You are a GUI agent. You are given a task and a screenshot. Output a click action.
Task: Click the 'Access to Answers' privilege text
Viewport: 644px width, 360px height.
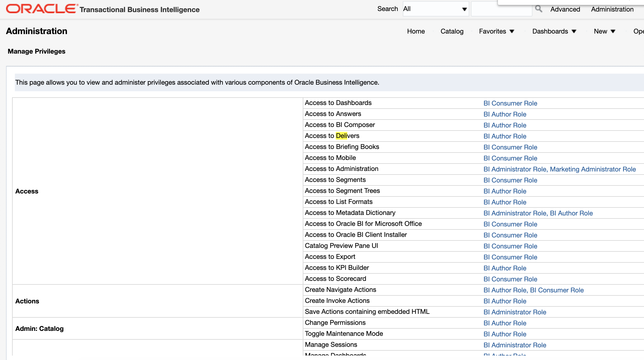333,114
